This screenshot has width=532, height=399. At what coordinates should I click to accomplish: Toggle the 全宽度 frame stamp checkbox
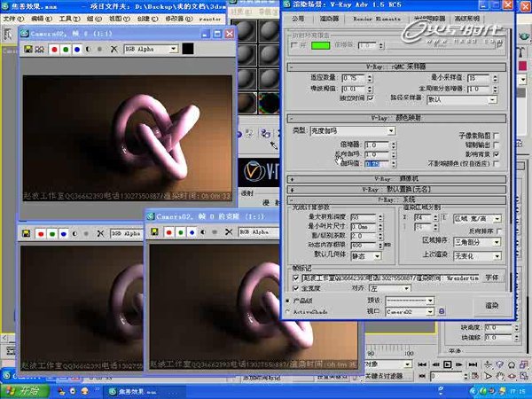[296, 288]
